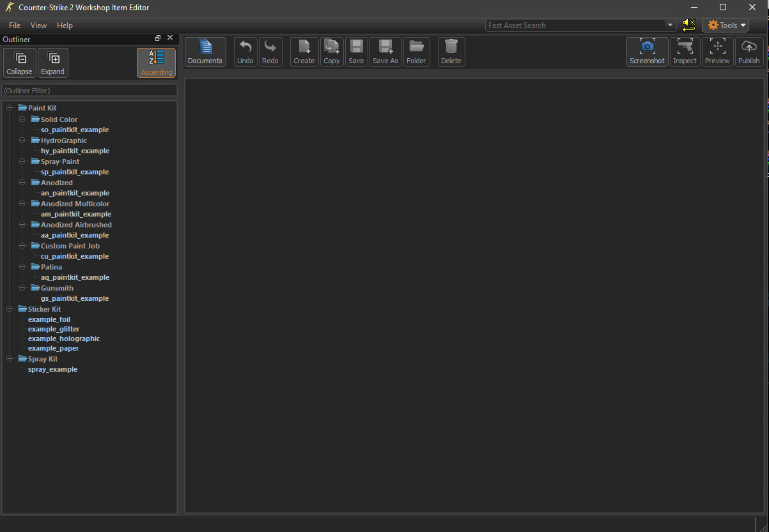Select example_glitter sticker
The image size is (769, 532).
[x=54, y=329]
